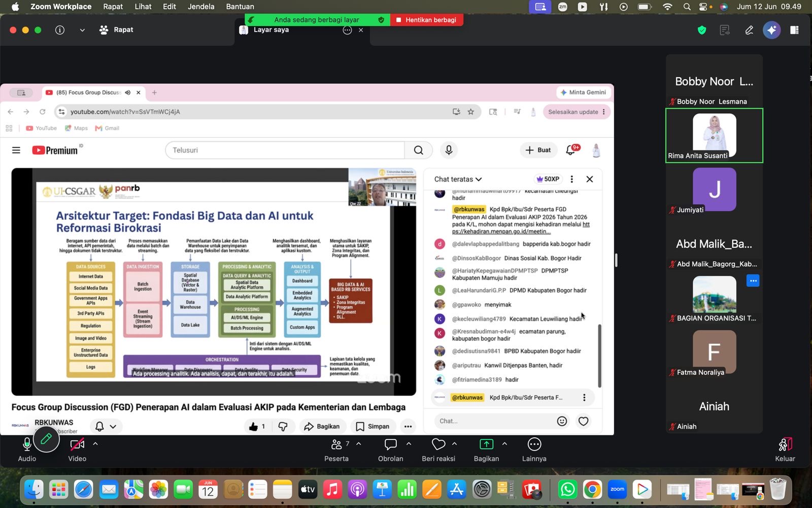The height and width of the screenshot is (508, 812).
Task: Click the green encryption shield icon
Action: pyautogui.click(x=702, y=30)
